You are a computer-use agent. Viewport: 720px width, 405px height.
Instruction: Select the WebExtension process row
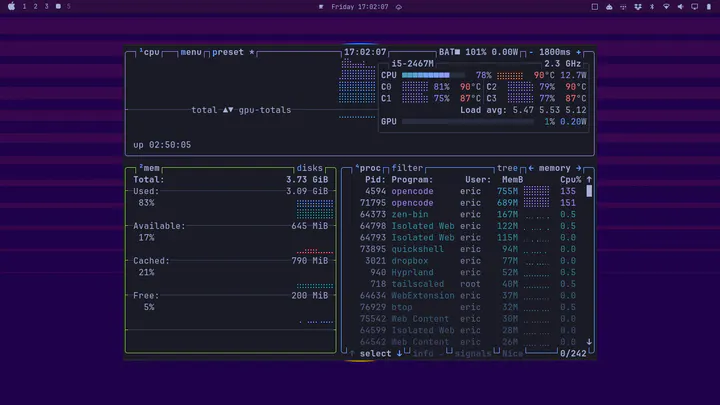tap(468, 296)
